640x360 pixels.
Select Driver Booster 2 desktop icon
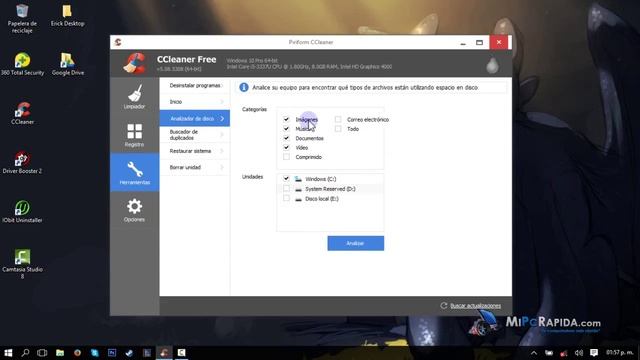(x=22, y=162)
